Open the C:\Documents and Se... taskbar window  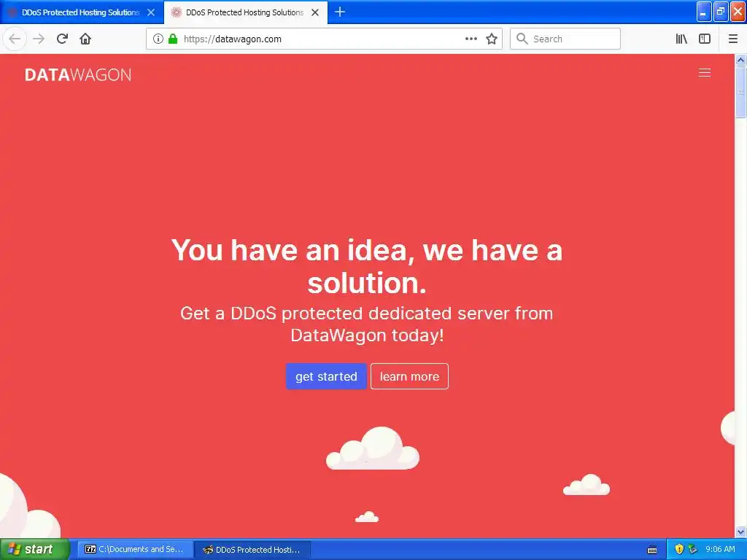[134, 550]
